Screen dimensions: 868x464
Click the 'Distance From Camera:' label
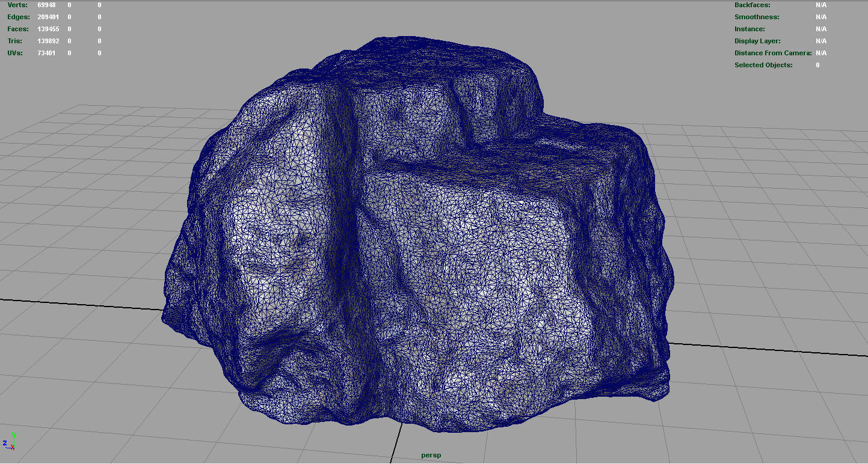(x=773, y=53)
